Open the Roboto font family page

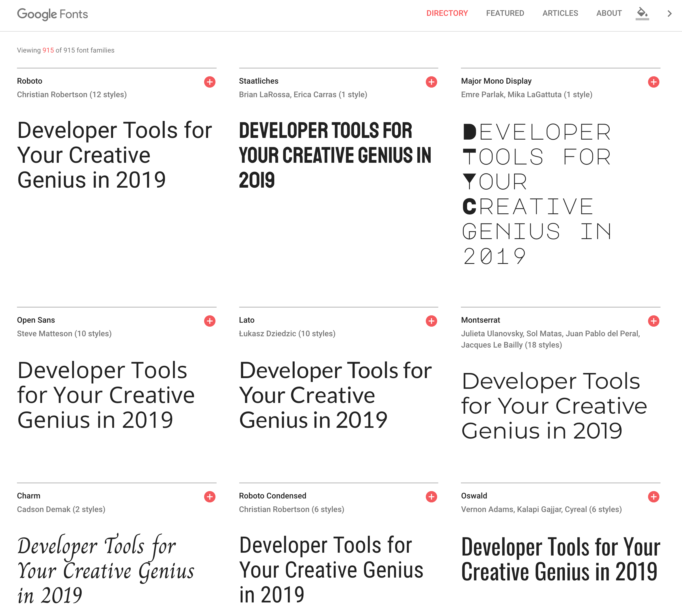(29, 81)
